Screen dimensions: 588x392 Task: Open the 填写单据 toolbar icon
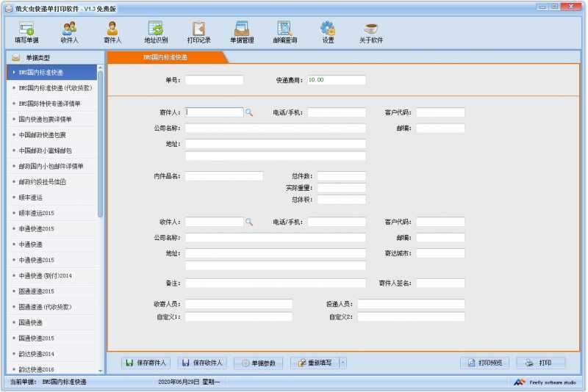click(26, 32)
